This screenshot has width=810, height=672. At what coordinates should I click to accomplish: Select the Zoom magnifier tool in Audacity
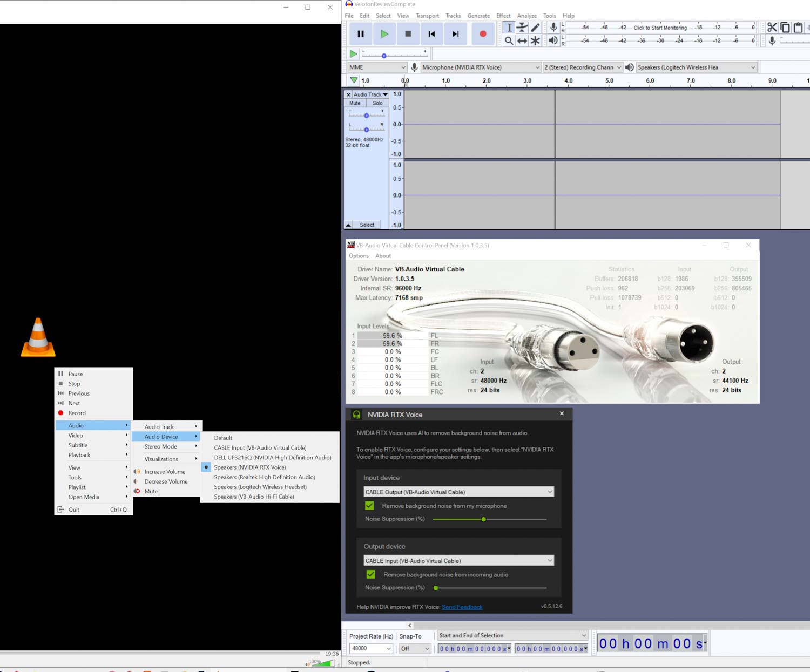509,40
